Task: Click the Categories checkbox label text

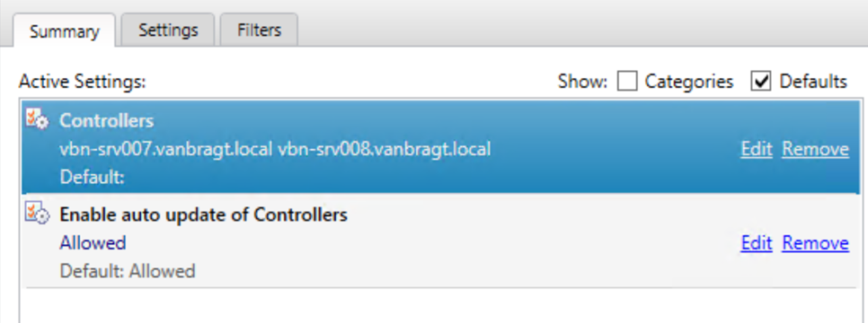Action: click(689, 82)
